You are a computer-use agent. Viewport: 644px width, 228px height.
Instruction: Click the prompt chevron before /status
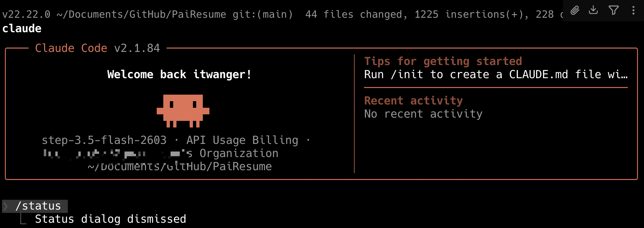coord(6,206)
